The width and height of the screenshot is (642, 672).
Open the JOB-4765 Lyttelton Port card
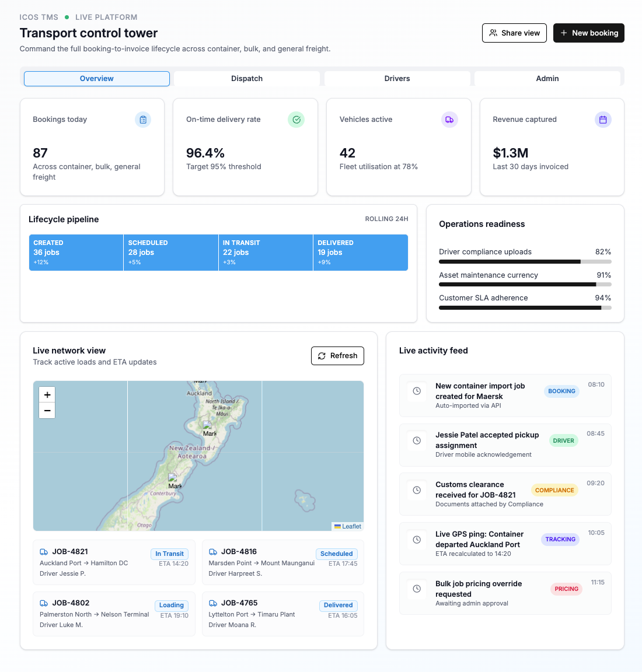[x=282, y=614]
